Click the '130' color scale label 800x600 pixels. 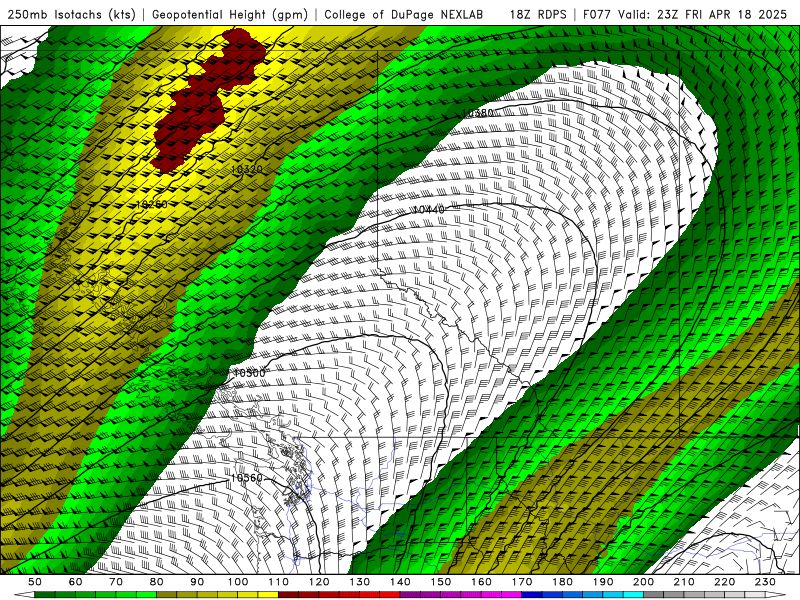pos(360,582)
